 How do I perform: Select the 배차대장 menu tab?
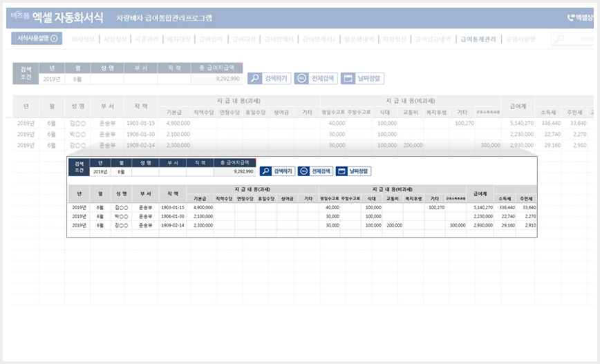click(179, 39)
